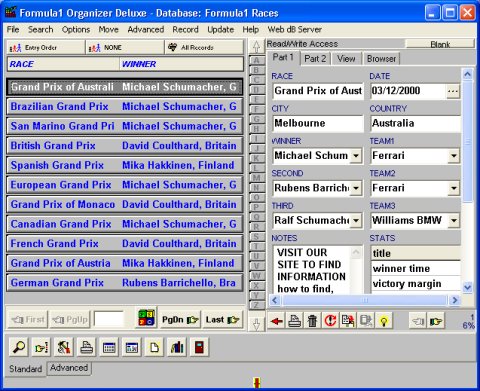Viewport: 480px width, 391px height.
Task: Click the CITY field containing Melbourne
Action: (x=318, y=123)
